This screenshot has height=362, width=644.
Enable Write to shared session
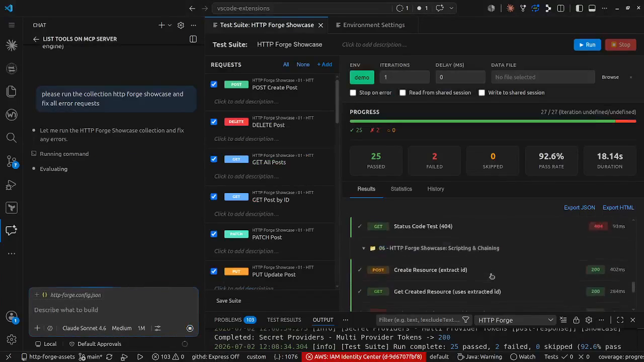point(481,93)
